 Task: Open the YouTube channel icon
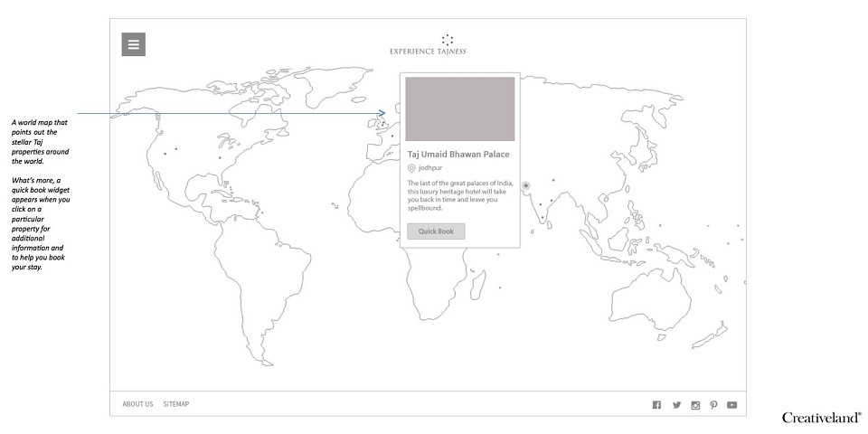pos(731,405)
